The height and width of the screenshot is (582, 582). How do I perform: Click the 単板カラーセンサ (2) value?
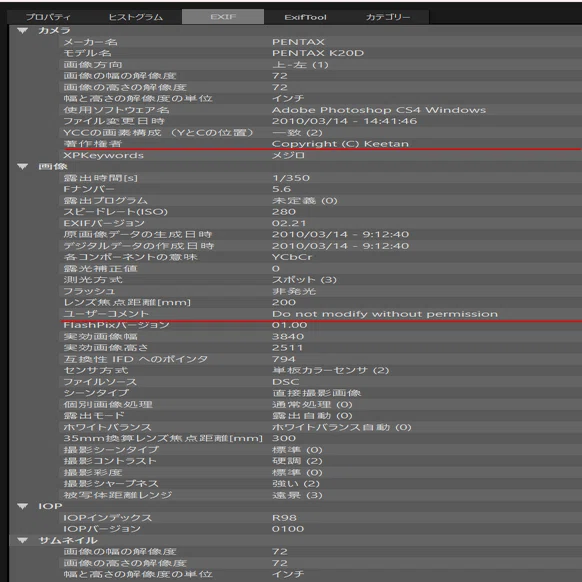point(330,370)
